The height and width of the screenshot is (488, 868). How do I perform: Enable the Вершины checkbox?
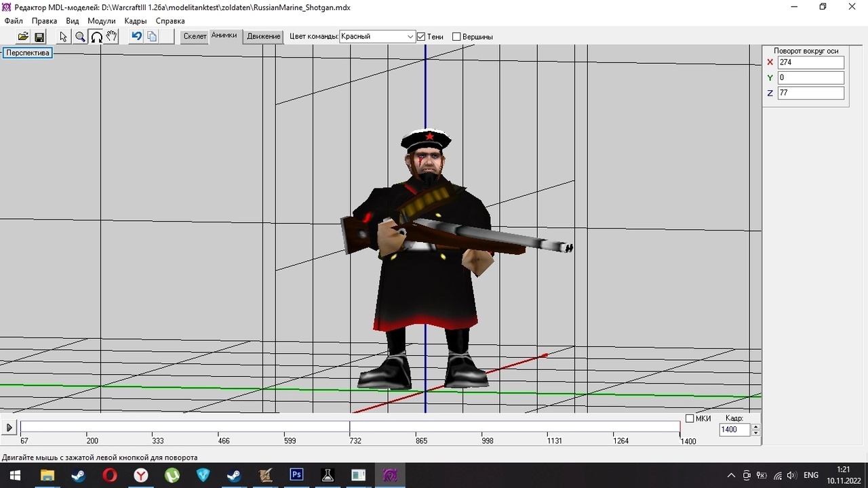coord(456,37)
